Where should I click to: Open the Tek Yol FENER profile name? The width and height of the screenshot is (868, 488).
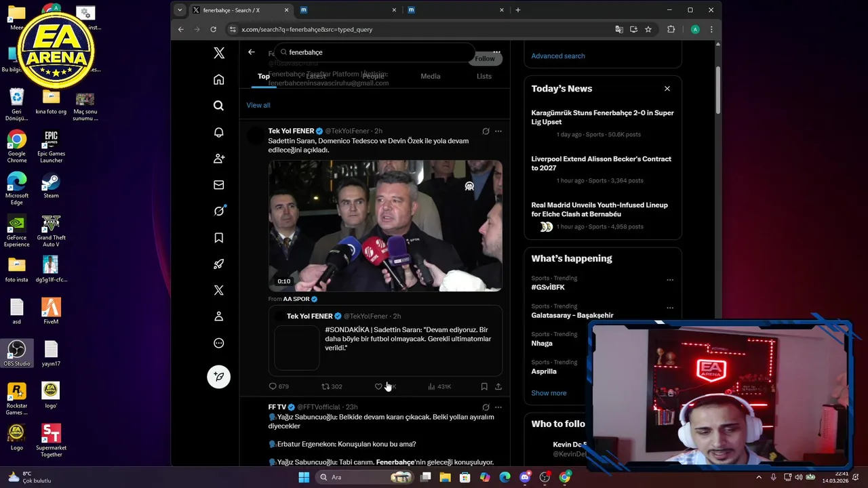point(291,131)
